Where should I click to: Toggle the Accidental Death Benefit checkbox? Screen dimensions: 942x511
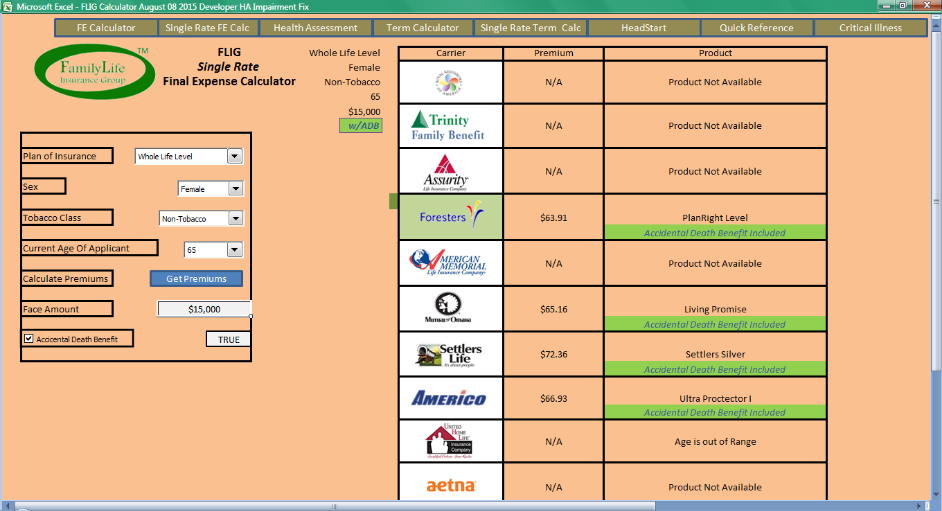(x=28, y=339)
